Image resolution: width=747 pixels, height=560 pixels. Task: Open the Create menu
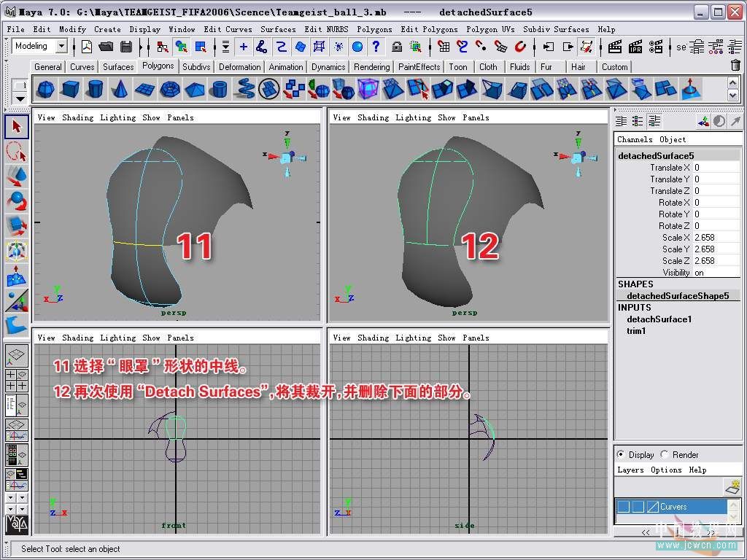click(107, 29)
